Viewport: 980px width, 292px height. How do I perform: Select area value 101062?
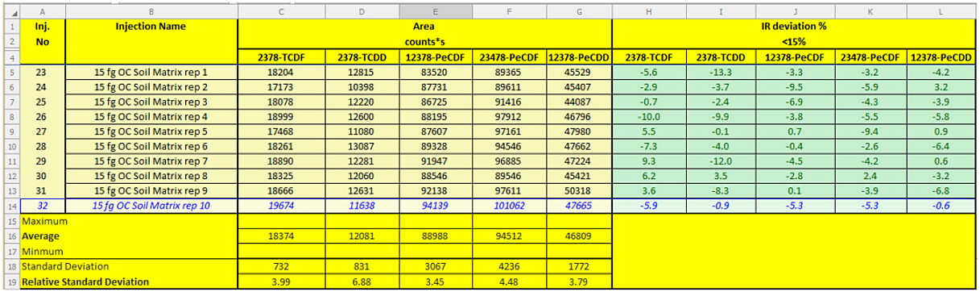click(509, 206)
